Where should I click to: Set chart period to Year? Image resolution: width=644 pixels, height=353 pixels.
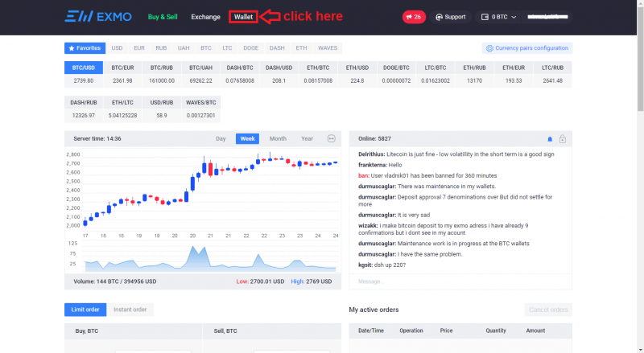pyautogui.click(x=308, y=139)
